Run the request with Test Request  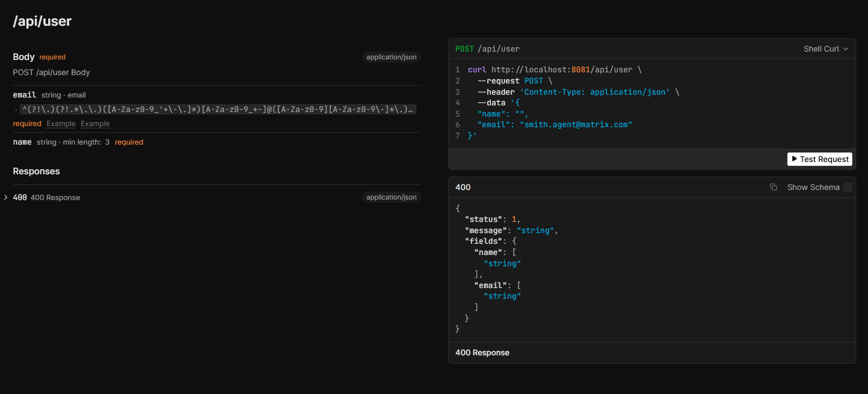click(819, 159)
